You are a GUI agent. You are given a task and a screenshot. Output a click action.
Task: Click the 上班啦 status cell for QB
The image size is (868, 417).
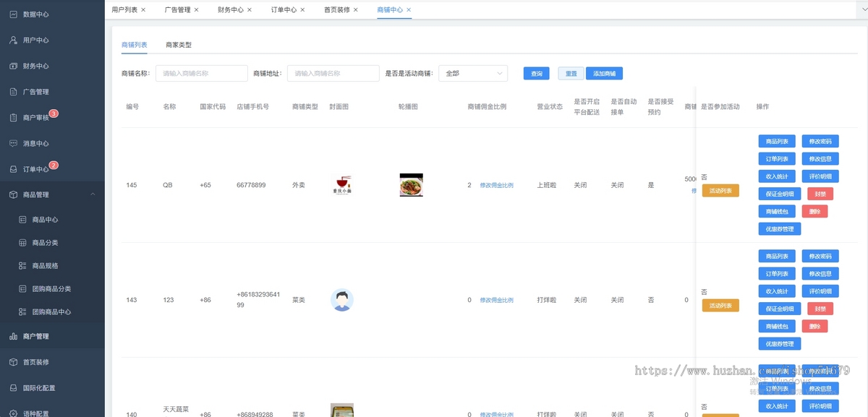click(547, 185)
